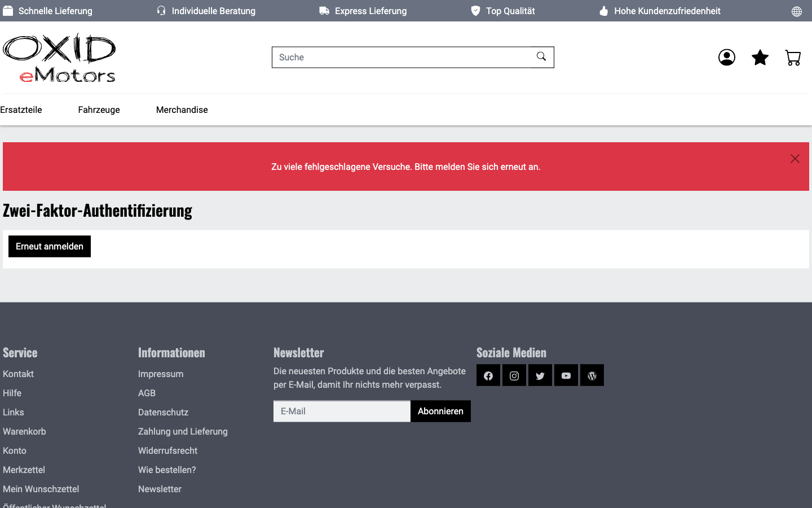
Task: Open the Instagram social icon
Action: pyautogui.click(x=514, y=375)
